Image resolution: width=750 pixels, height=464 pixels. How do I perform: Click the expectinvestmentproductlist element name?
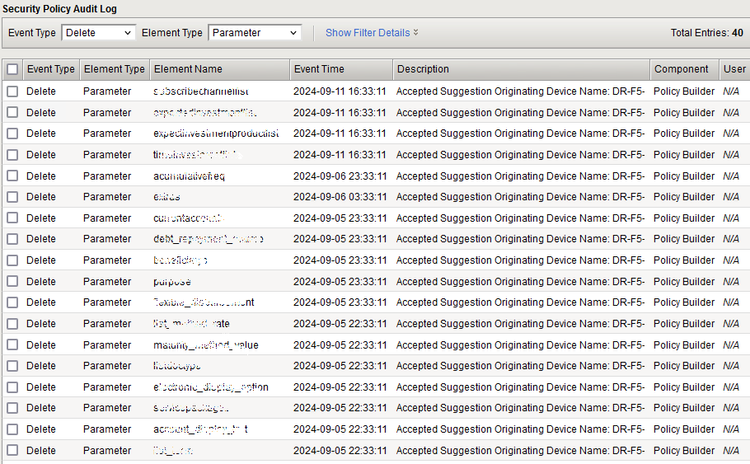pos(216,133)
